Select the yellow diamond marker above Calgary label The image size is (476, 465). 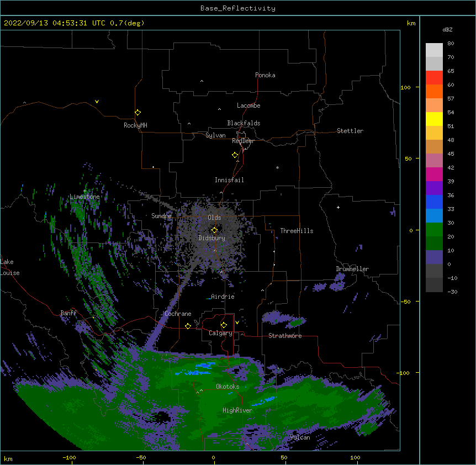[224, 325]
